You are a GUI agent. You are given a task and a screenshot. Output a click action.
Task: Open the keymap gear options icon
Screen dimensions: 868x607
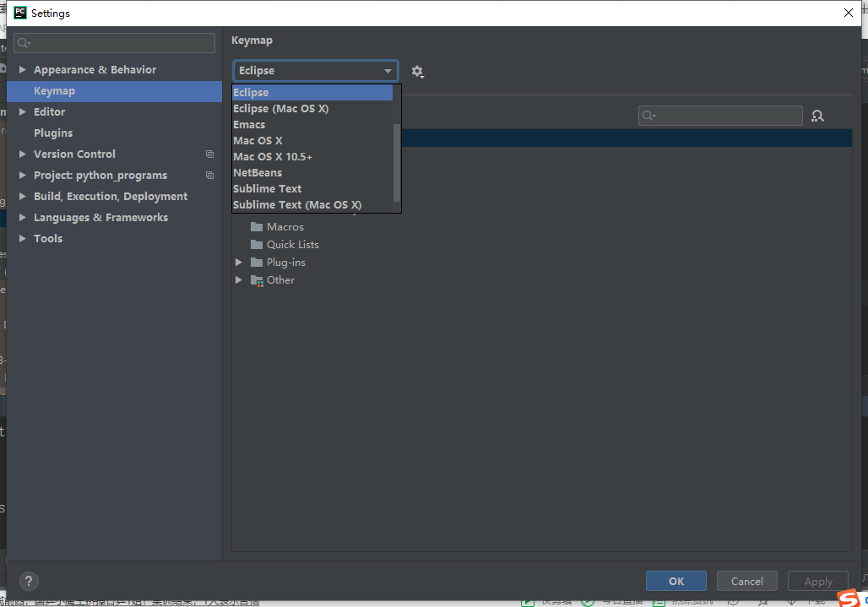coord(417,72)
